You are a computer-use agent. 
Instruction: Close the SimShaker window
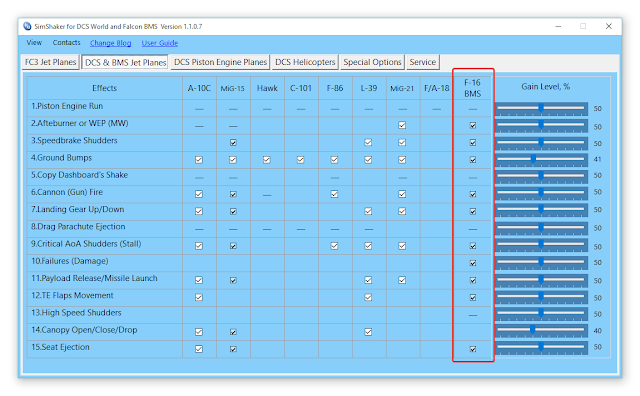coord(609,26)
